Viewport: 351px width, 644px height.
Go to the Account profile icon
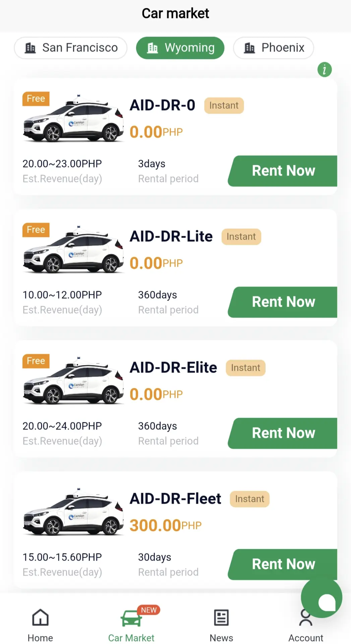306,618
